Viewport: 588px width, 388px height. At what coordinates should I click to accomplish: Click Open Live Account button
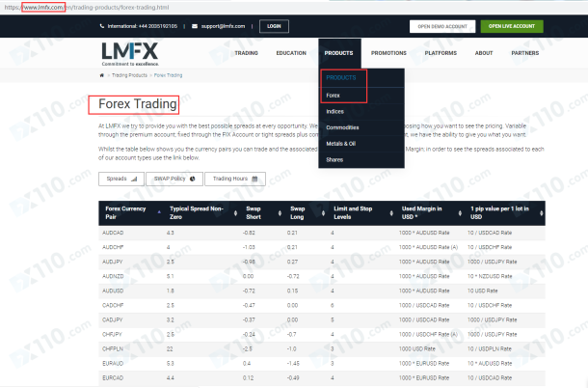(512, 26)
